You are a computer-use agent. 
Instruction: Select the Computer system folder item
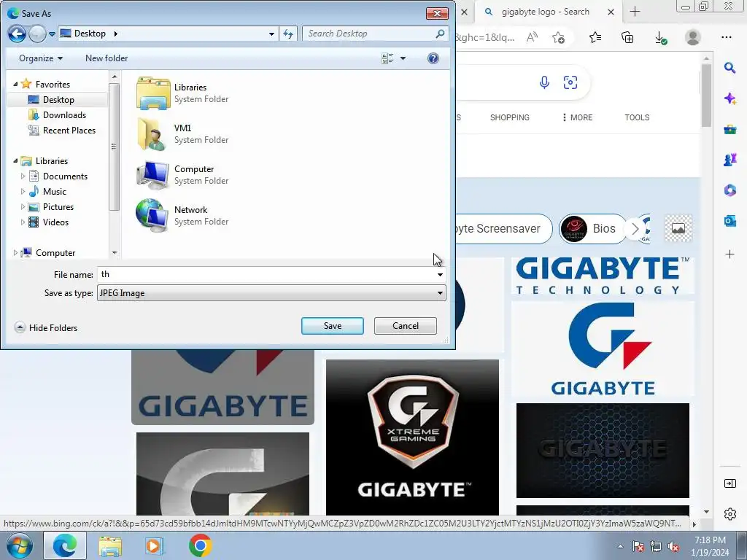pos(182,175)
